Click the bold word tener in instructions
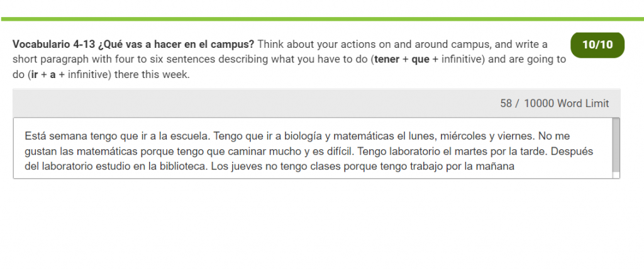The image size is (644, 270). coord(387,60)
